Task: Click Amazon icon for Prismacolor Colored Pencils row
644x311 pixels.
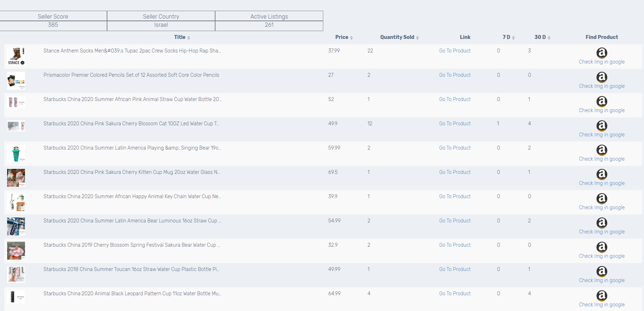Action: pos(602,77)
